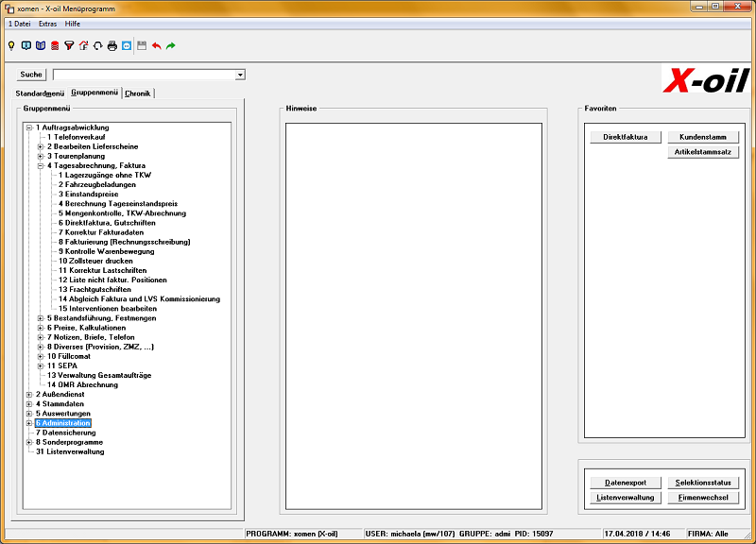The image size is (756, 544).
Task: Select 1 Lagerzugänge ohne TKW
Action: 105,175
